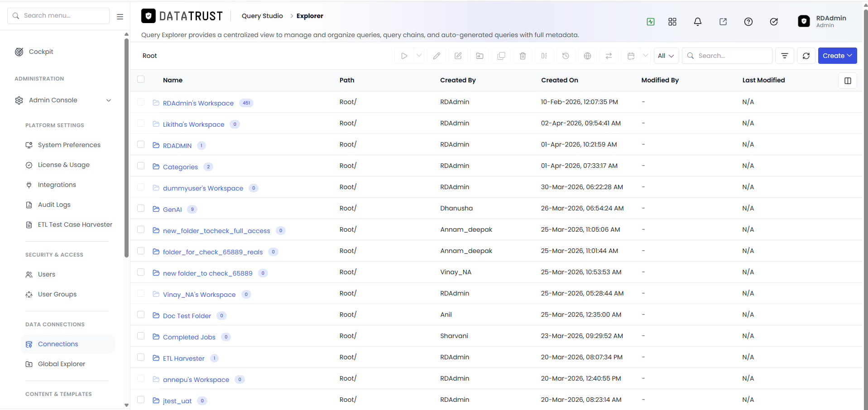Open the Run options dropdown arrow

[419, 56]
